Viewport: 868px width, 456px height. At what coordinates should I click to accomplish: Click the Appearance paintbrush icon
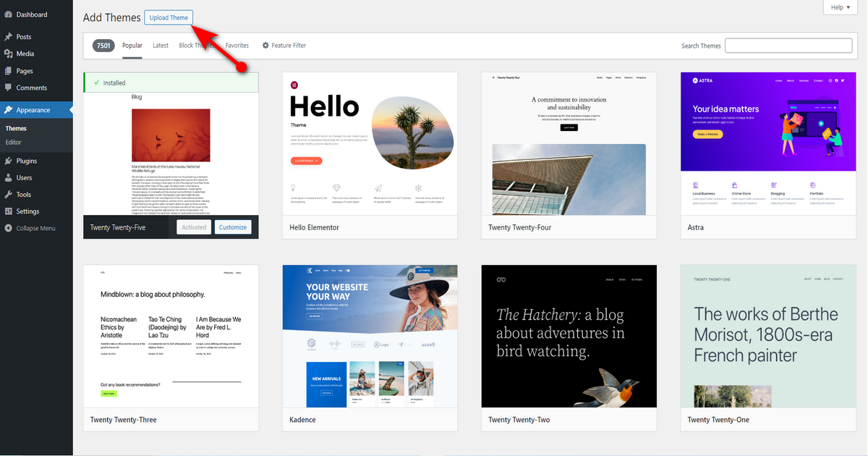8,110
